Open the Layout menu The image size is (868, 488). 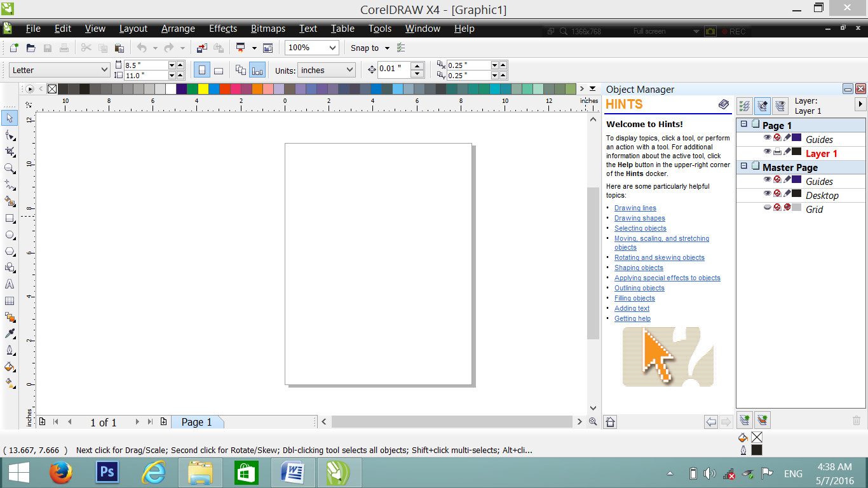tap(133, 28)
